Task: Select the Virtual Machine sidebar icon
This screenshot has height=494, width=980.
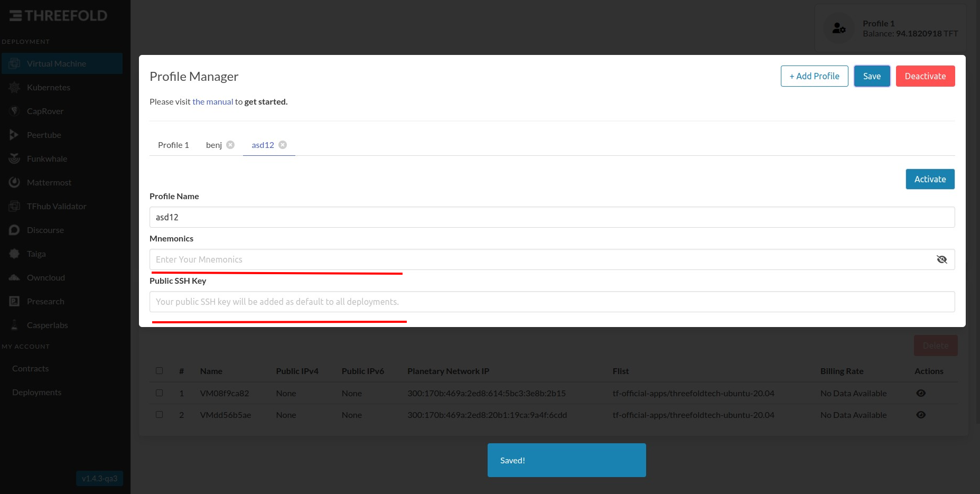Action: tap(14, 63)
